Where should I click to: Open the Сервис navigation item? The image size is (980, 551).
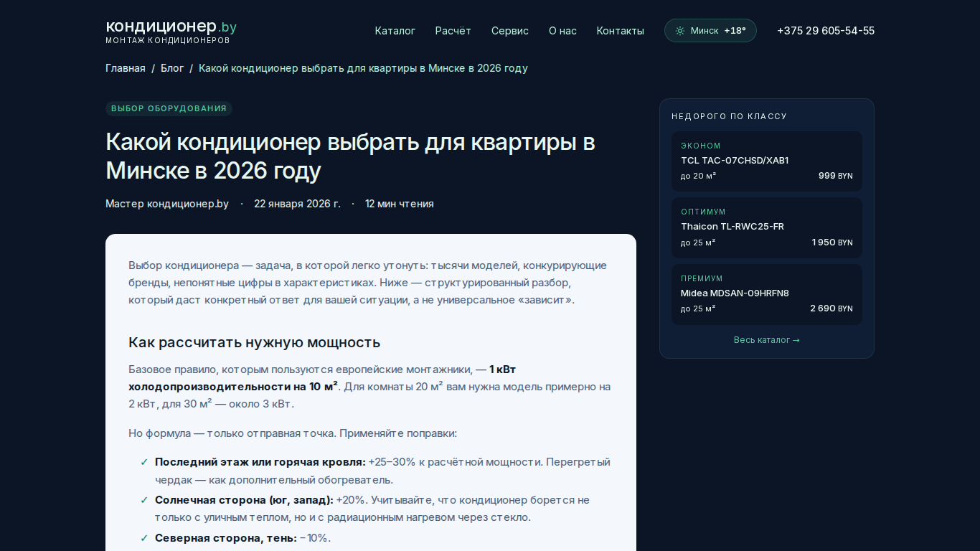tap(510, 31)
